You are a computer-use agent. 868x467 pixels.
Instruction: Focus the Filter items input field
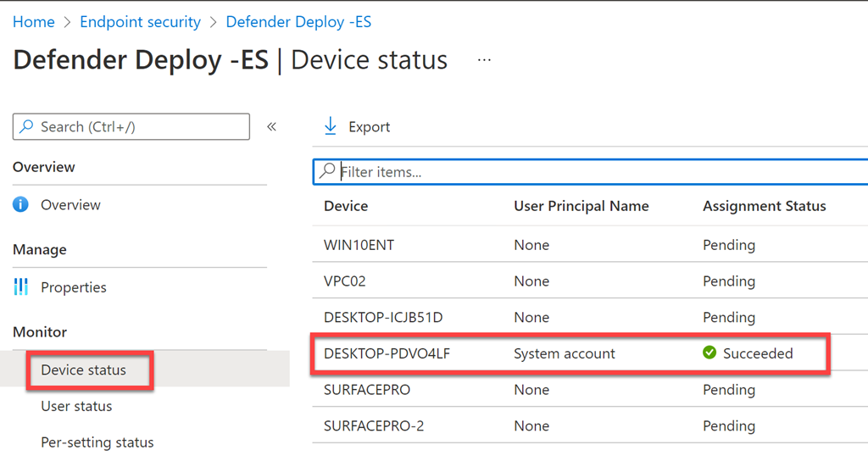[x=593, y=172]
